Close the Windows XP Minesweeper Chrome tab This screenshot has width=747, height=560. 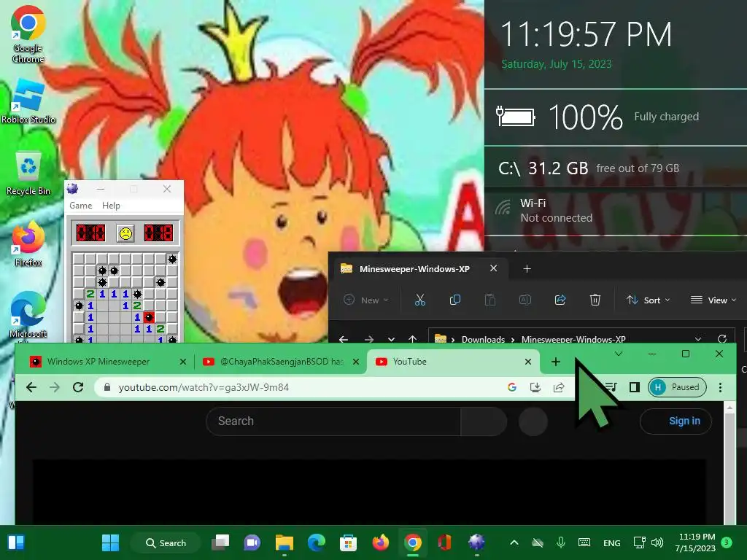coord(183,362)
